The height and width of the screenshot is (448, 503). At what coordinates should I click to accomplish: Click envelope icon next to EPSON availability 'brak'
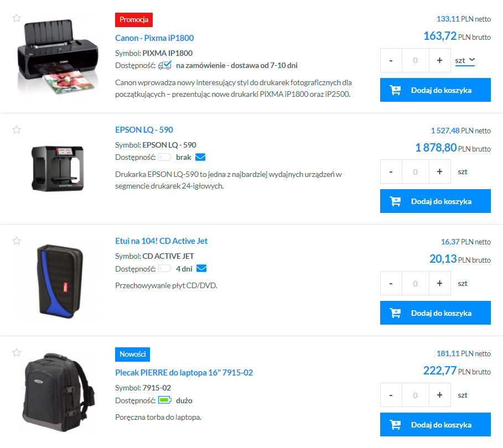[x=200, y=157]
